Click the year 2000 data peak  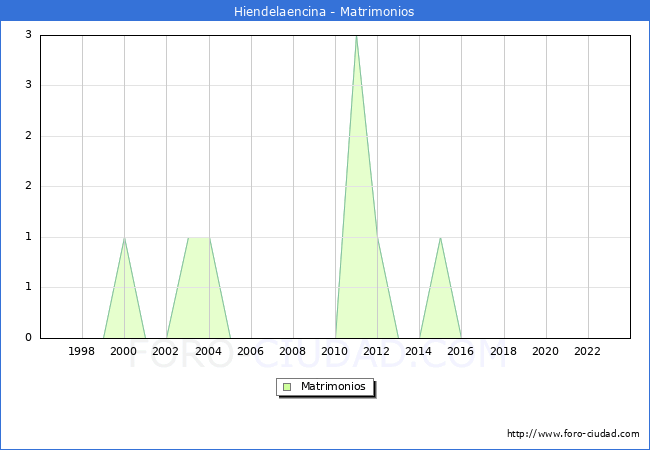124,238
